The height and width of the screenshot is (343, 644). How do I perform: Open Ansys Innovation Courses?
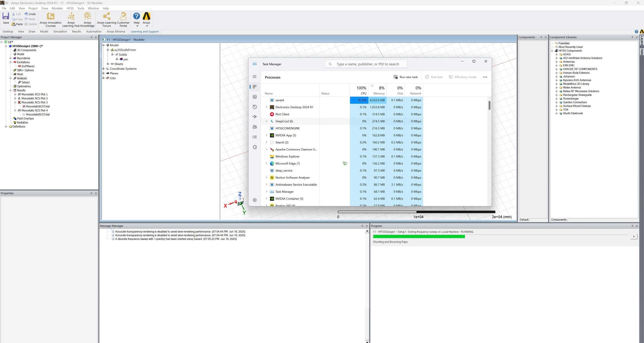51,20
